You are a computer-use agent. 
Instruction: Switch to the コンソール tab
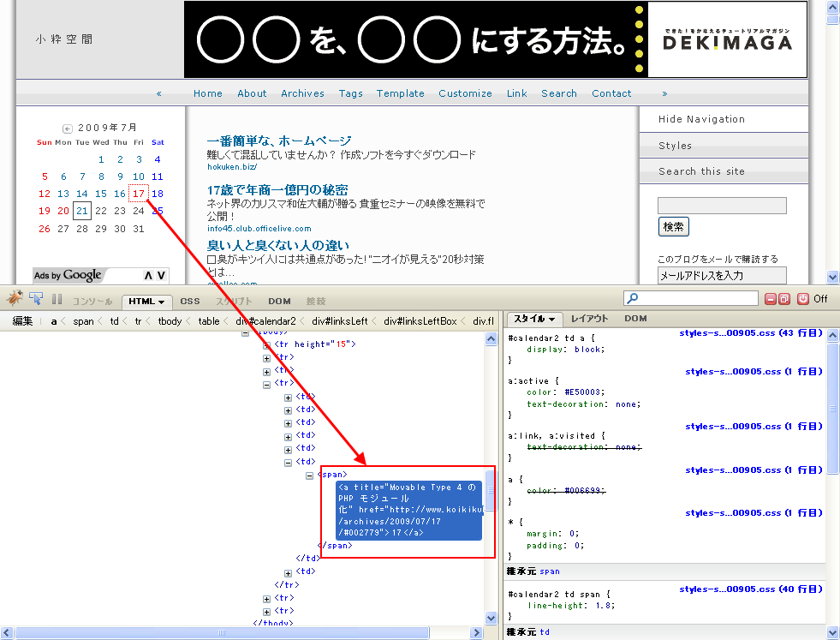click(92, 302)
